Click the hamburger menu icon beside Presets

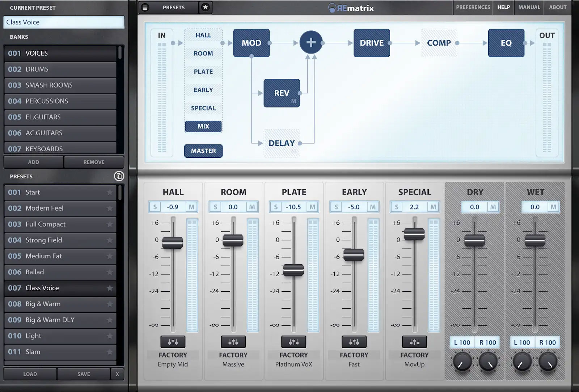click(x=145, y=7)
